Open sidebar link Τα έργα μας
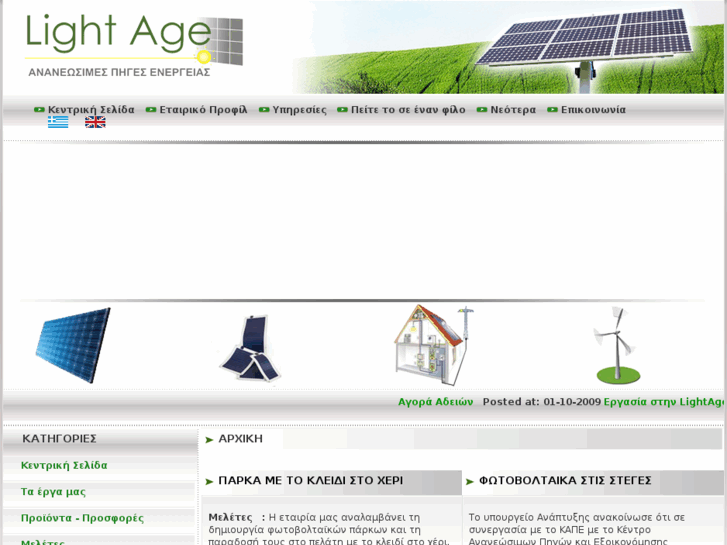The height and width of the screenshot is (545, 727). pos(53,492)
